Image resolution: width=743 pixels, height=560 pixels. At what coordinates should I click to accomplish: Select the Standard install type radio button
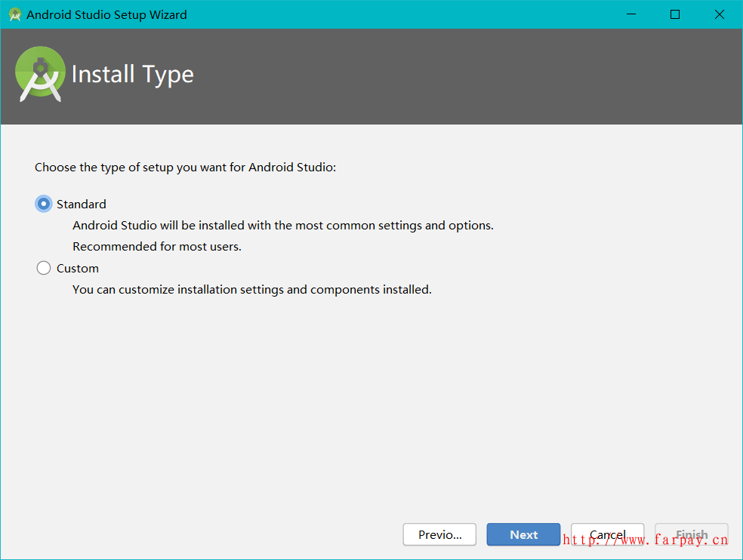click(x=44, y=205)
